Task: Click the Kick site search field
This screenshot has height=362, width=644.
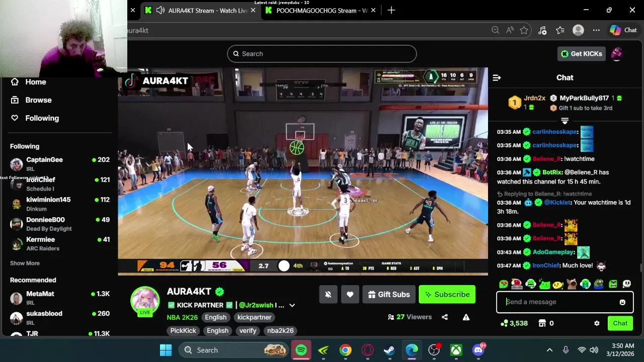Action: pos(322,54)
